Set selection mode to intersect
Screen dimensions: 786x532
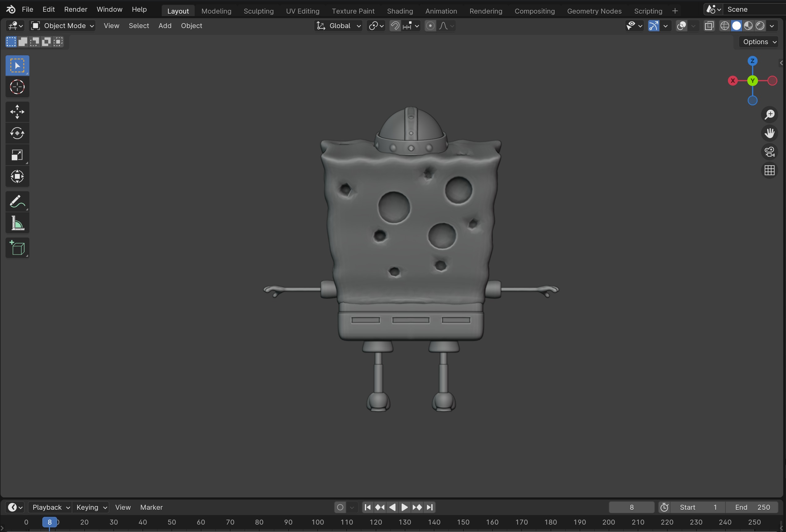tap(58, 42)
